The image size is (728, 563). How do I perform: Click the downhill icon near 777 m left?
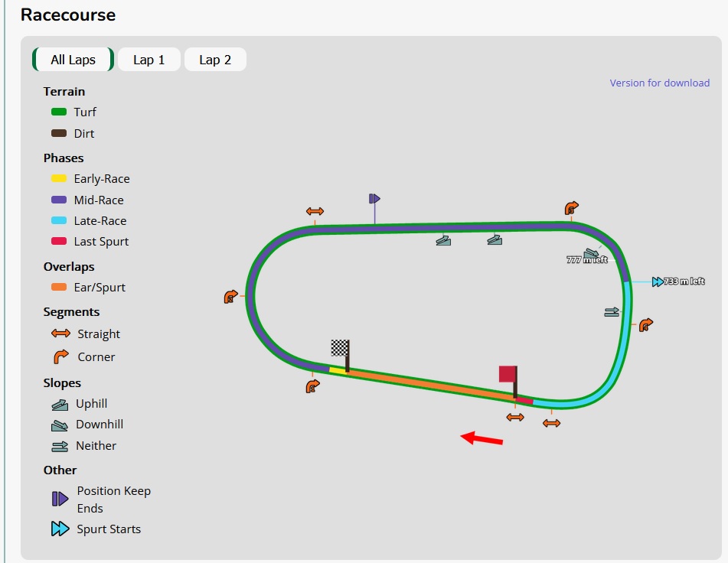[x=591, y=253]
